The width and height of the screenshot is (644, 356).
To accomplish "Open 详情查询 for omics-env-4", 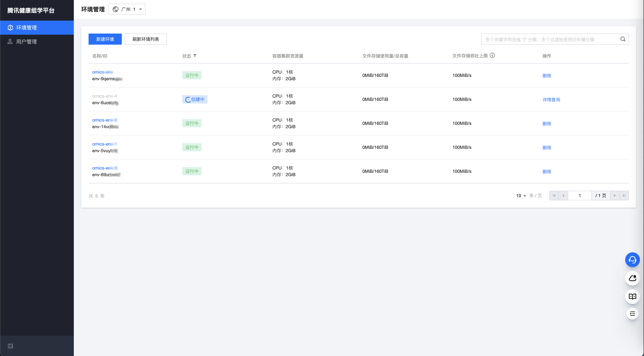I will (551, 100).
